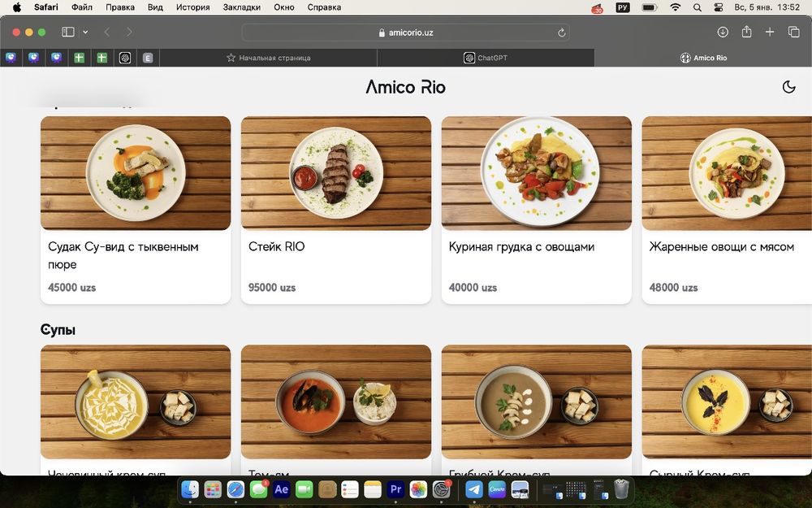The height and width of the screenshot is (508, 812).
Task: Show the Safari sidebar
Action: tap(68, 33)
